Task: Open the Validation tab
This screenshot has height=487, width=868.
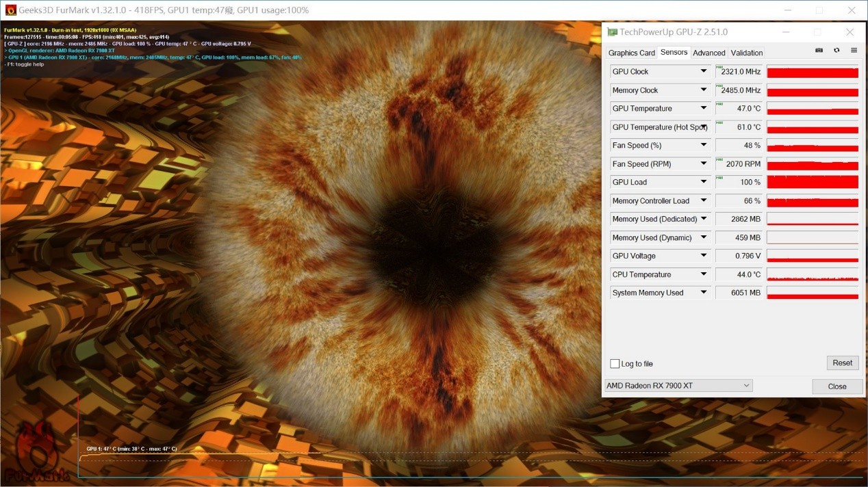Action: click(746, 53)
